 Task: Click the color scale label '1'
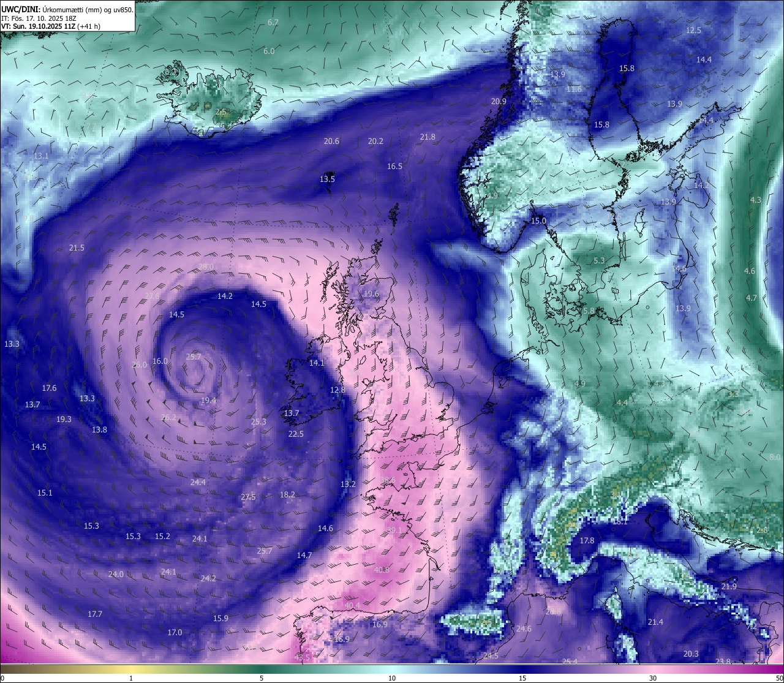pyautogui.click(x=131, y=678)
